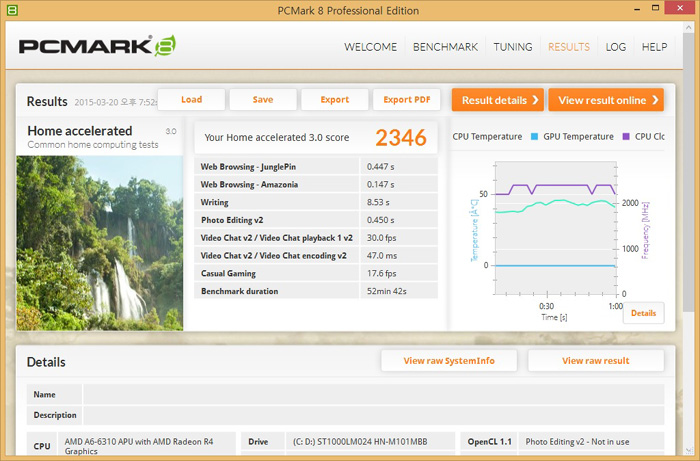The image size is (700, 461).
Task: Click the Writing result row
Action: click(316, 202)
